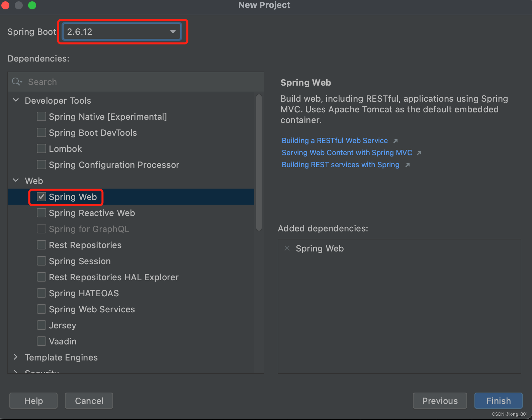Open Building REST services with Spring link
Image resolution: width=532 pixels, height=420 pixels.
point(341,165)
